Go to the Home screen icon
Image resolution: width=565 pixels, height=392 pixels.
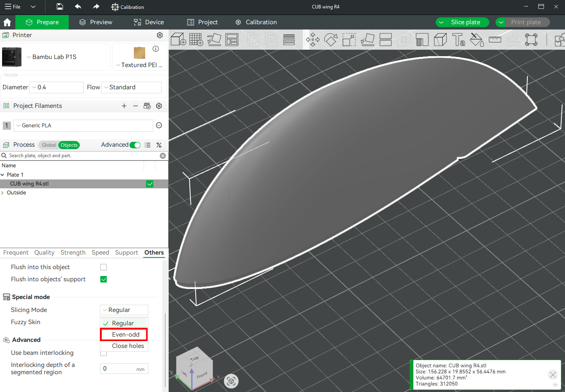[7, 22]
